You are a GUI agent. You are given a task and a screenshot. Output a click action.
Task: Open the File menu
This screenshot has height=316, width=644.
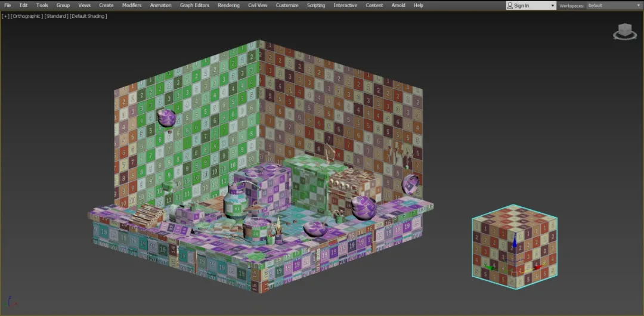[x=8, y=5]
